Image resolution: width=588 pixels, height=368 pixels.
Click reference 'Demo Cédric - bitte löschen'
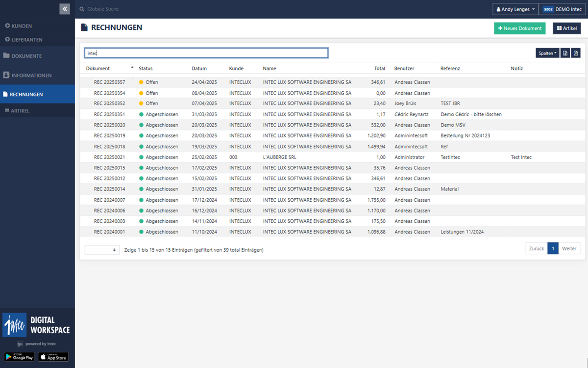[471, 114]
